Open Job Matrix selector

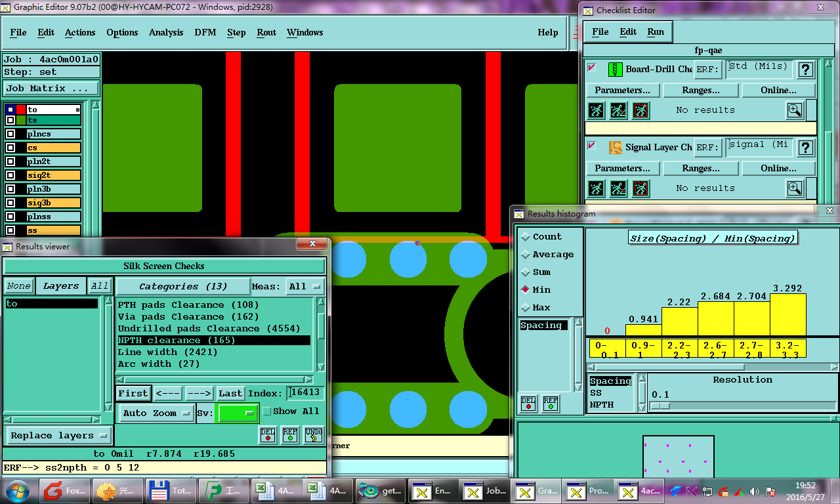(51, 89)
